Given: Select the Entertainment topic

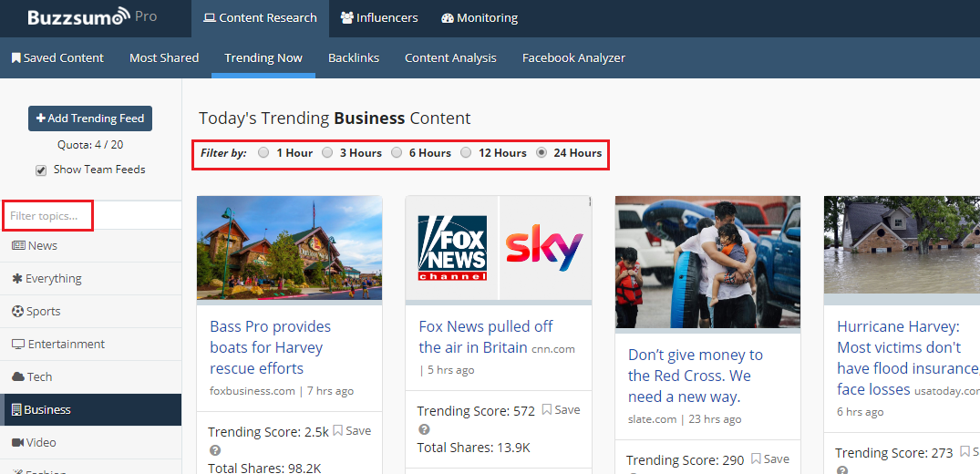Looking at the screenshot, I should [90, 344].
